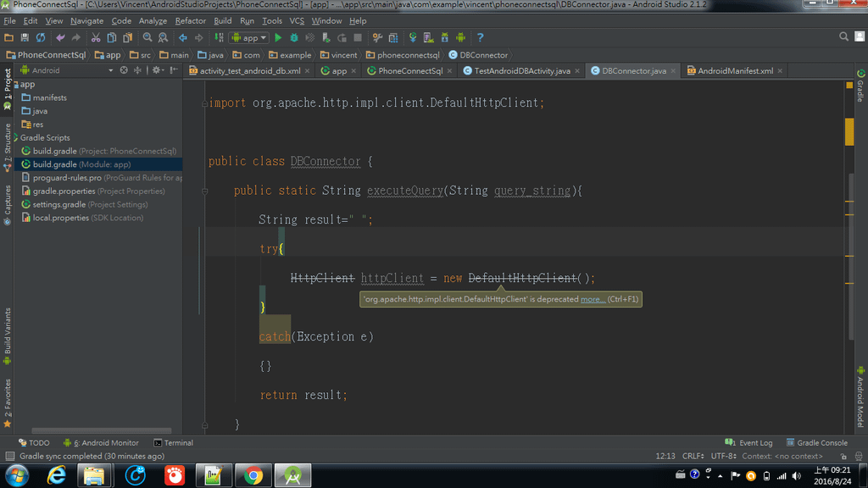The height and width of the screenshot is (488, 868).
Task: Switch to AndroidManifest.xml tab
Action: [x=735, y=71]
